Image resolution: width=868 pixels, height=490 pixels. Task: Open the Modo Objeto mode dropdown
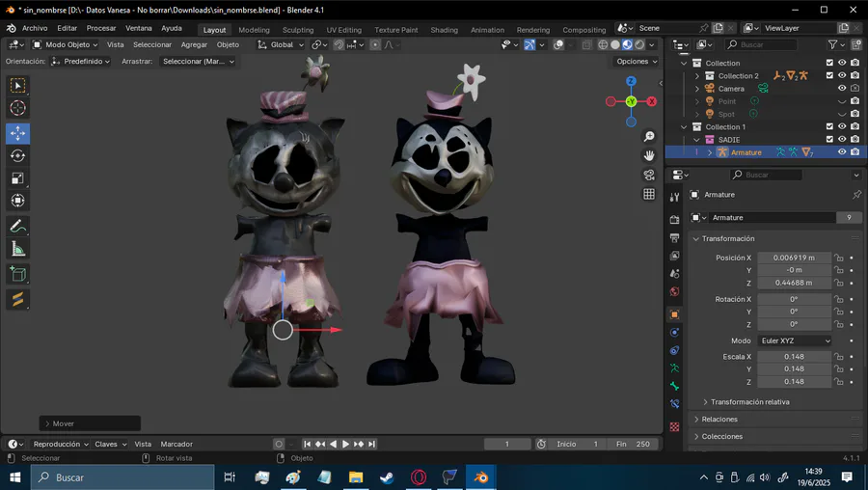[x=67, y=44]
